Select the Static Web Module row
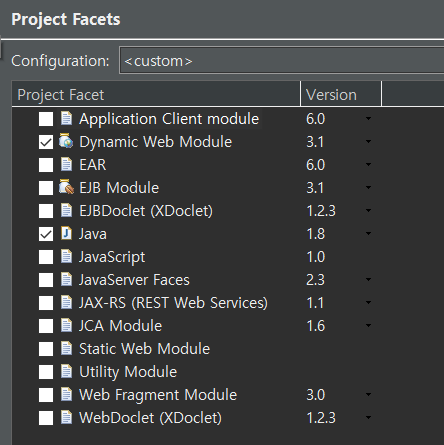This screenshot has width=444, height=445. [228, 349]
